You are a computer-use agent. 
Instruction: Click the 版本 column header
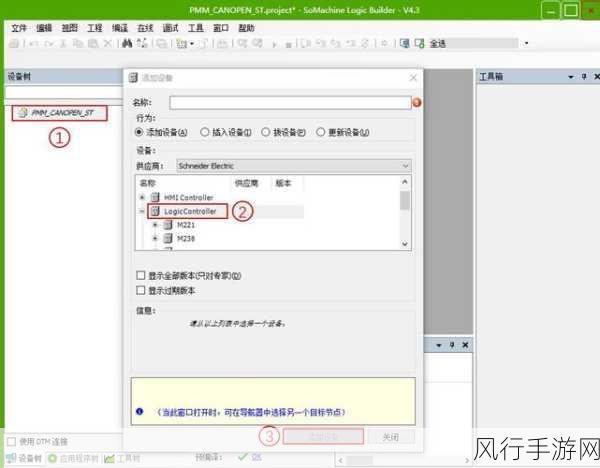click(x=283, y=183)
